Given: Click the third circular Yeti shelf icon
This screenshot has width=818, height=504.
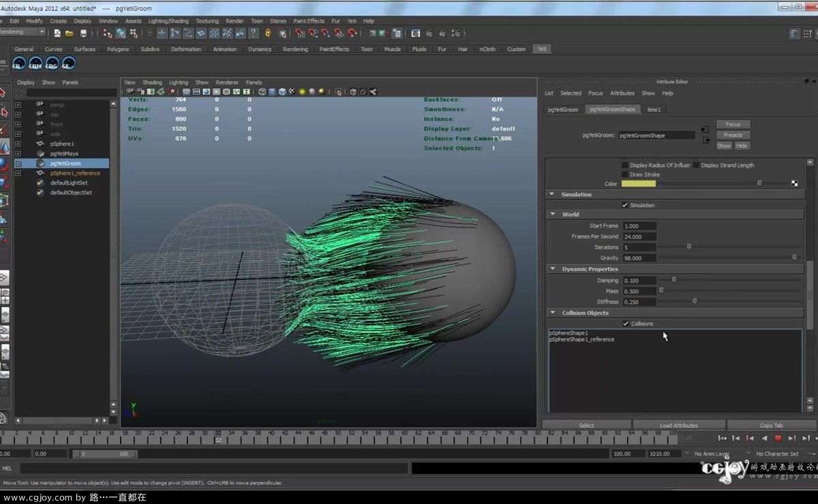Looking at the screenshot, I should (52, 63).
